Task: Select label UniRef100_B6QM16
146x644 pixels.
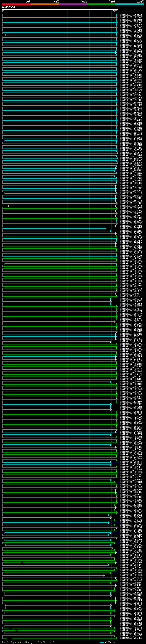Action: (131, 515)
